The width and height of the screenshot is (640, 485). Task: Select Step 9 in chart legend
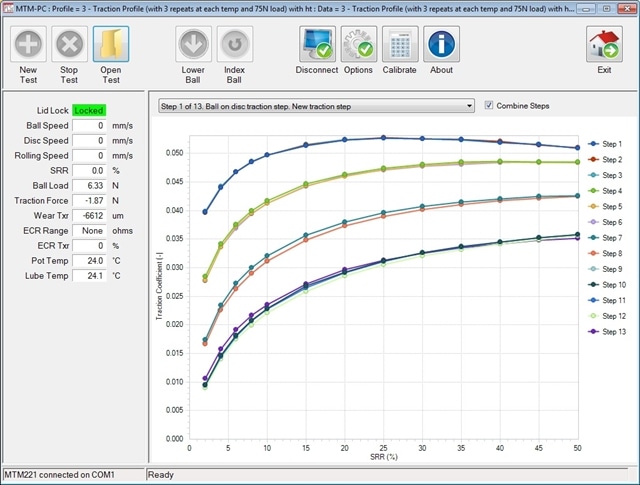[x=605, y=269]
